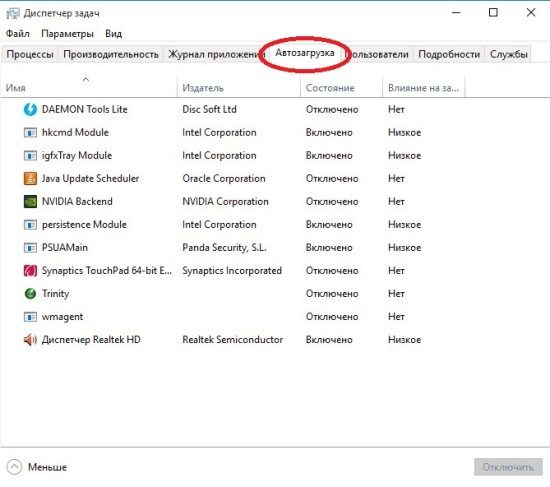Viewport: 550px width, 487px height.
Task: Click the Task Manager title bar icon
Action: pos(13,13)
